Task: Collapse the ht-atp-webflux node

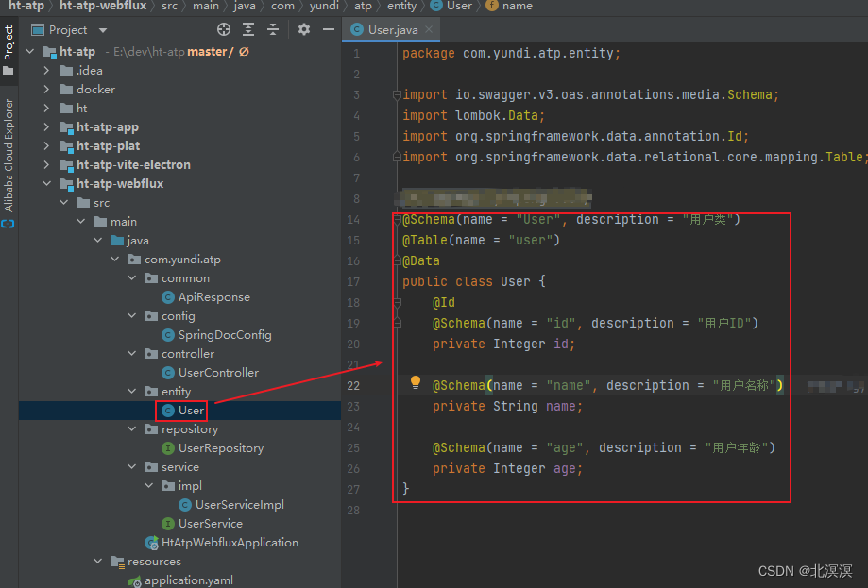Action: click(44, 183)
